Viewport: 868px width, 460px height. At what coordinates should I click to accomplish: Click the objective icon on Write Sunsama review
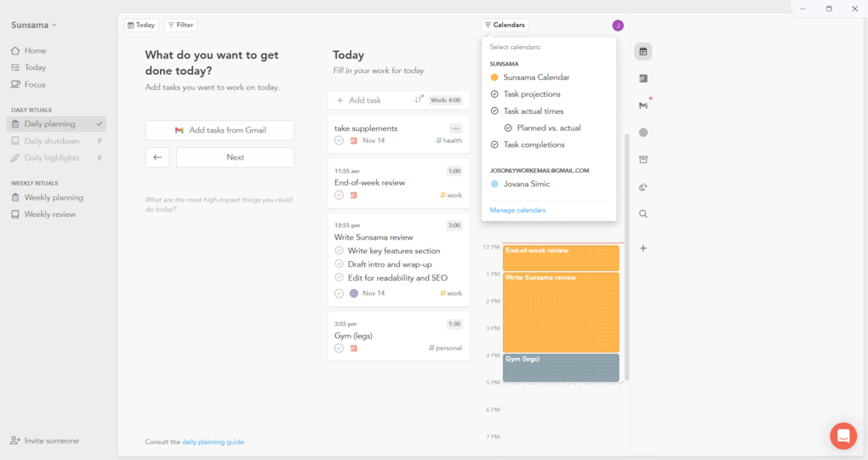point(354,293)
